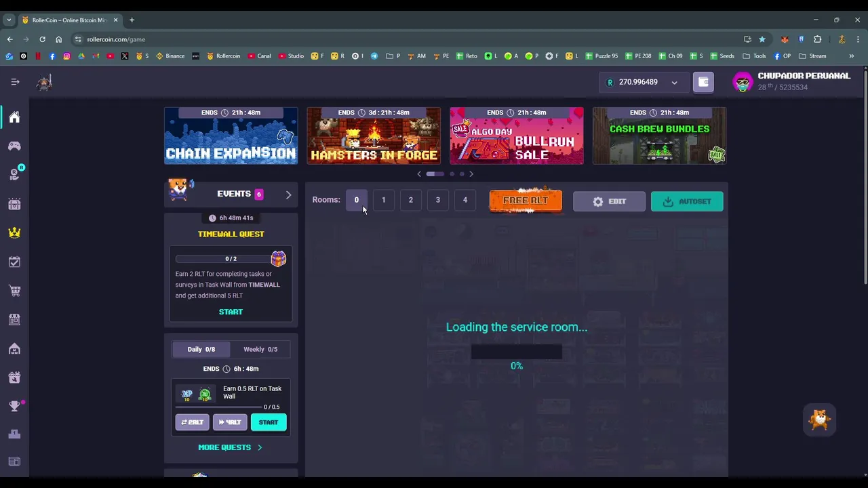Image resolution: width=868 pixels, height=488 pixels.
Task: Open the Stream bookmarks folder
Action: coord(812,56)
